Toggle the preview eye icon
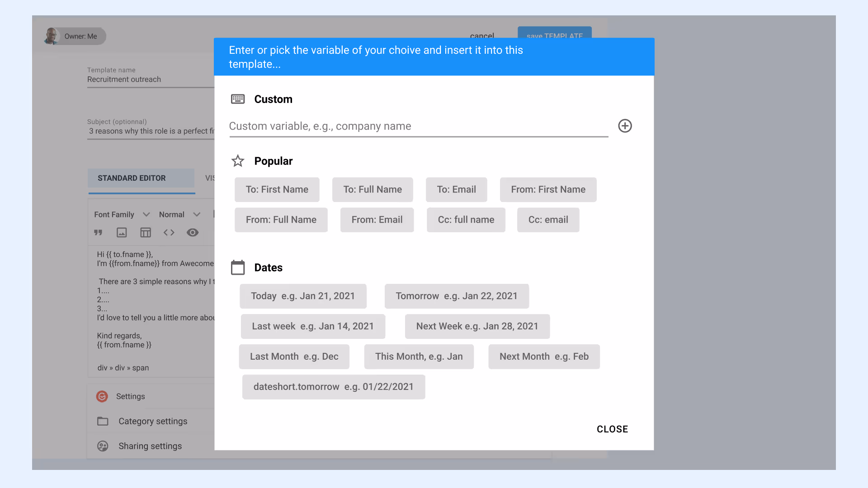868x488 pixels. point(193,233)
